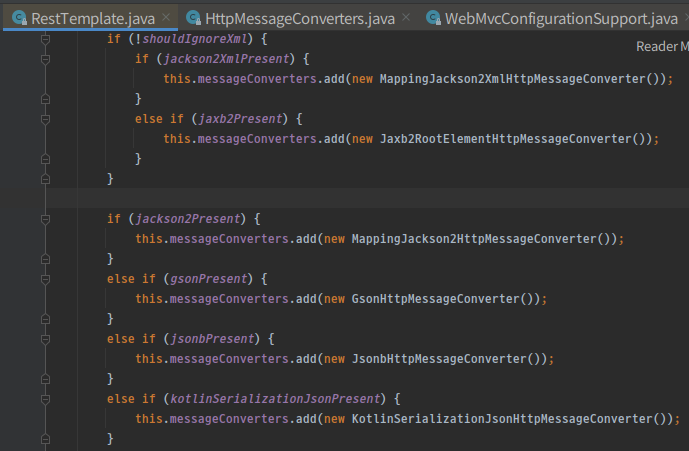
Task: Click GsonHttpMessageConverter class name
Action: click(x=435, y=299)
